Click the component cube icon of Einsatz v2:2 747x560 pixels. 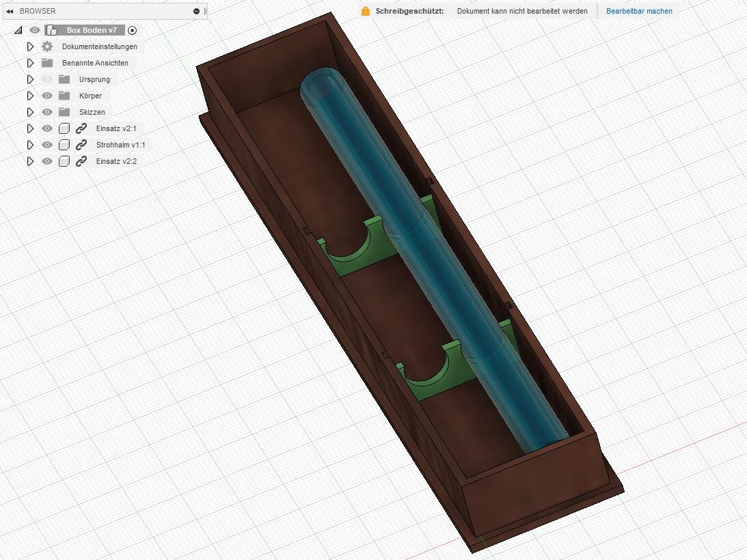tap(64, 161)
